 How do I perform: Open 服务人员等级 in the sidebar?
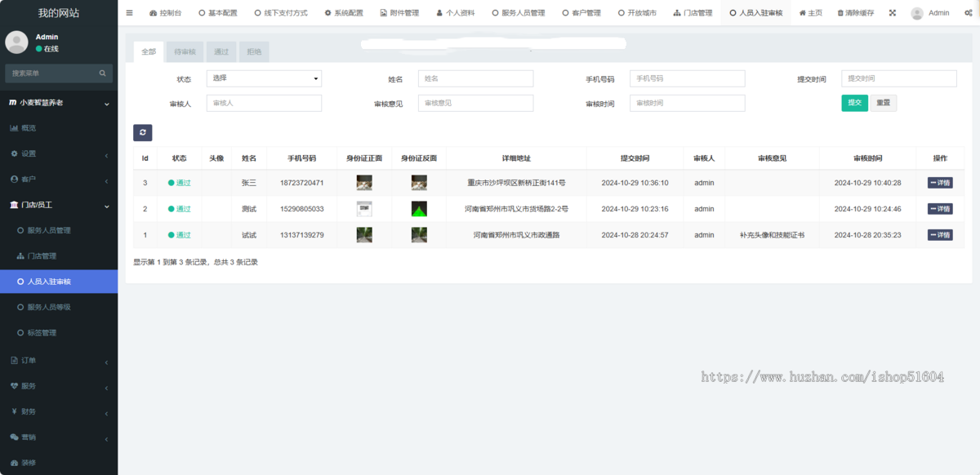(x=59, y=307)
